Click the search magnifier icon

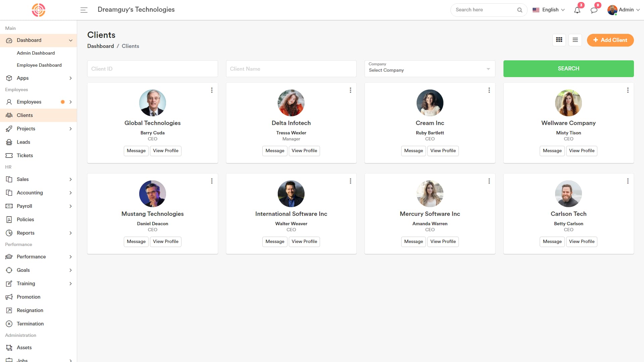[520, 10]
